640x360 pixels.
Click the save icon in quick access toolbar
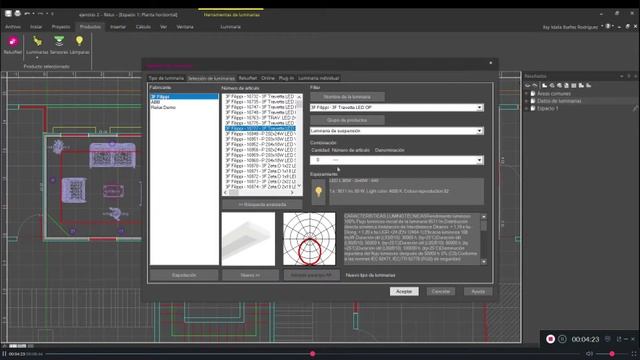coord(9,14)
